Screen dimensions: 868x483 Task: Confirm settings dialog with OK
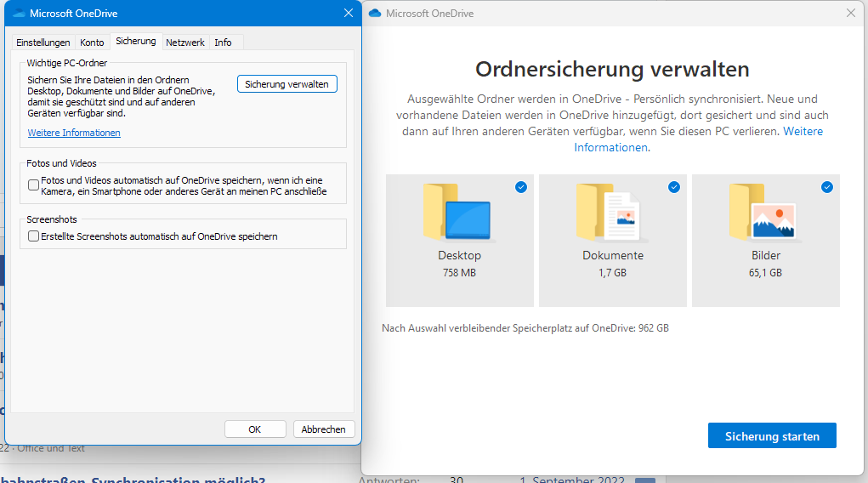tap(255, 429)
